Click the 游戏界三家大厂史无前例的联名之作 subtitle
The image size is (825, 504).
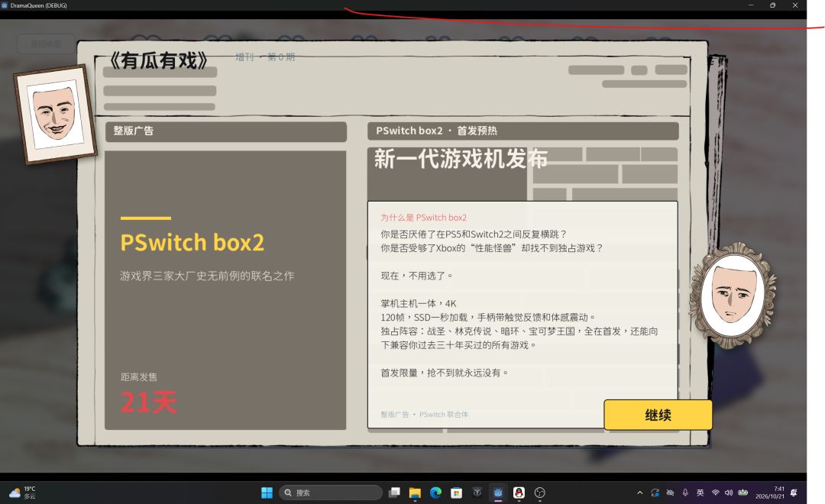click(x=207, y=276)
